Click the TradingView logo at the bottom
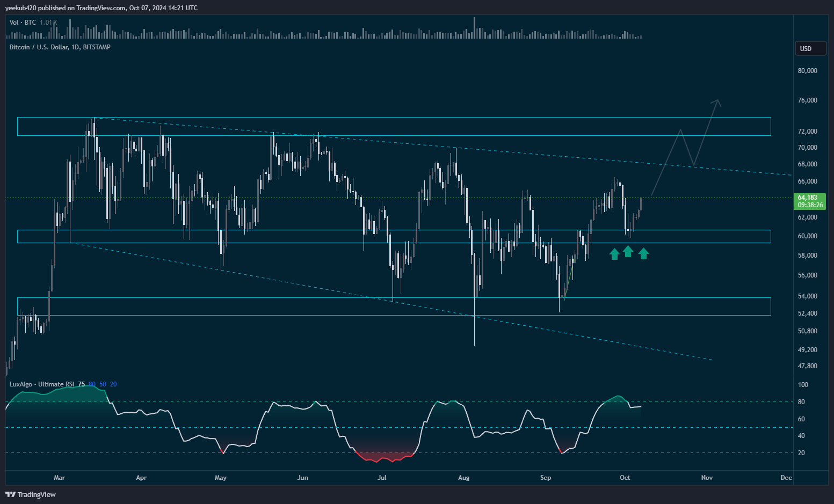 (31, 494)
